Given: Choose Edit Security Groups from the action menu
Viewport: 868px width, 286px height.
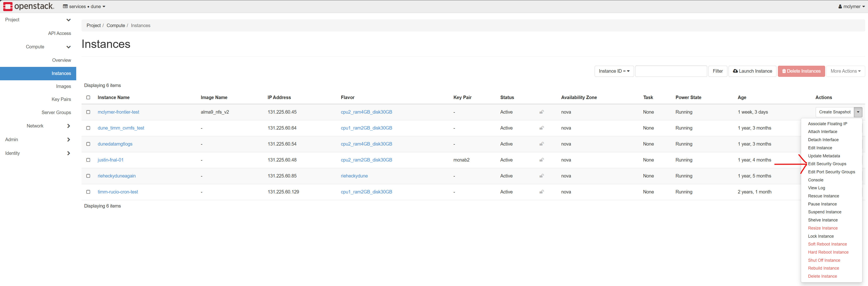Looking at the screenshot, I should tap(827, 164).
